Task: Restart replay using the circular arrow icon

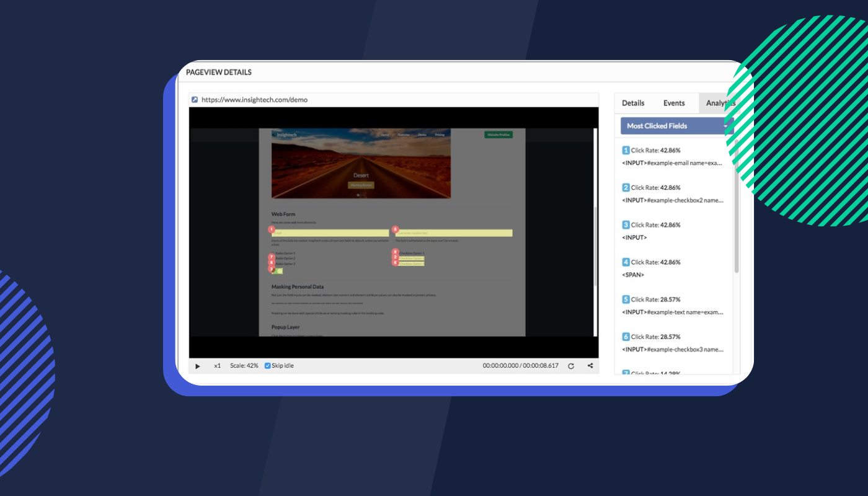Action: [x=570, y=366]
